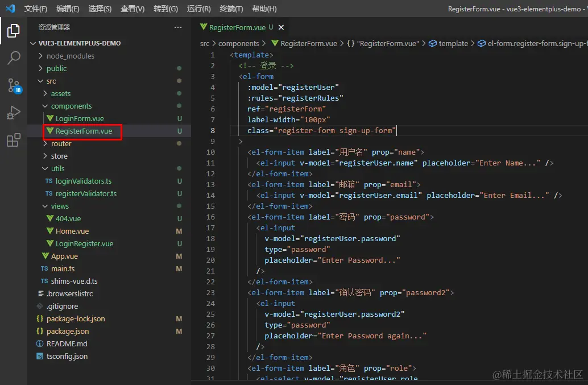Open RegisterForm.vue in the explorer
The image size is (588, 385).
coord(84,131)
